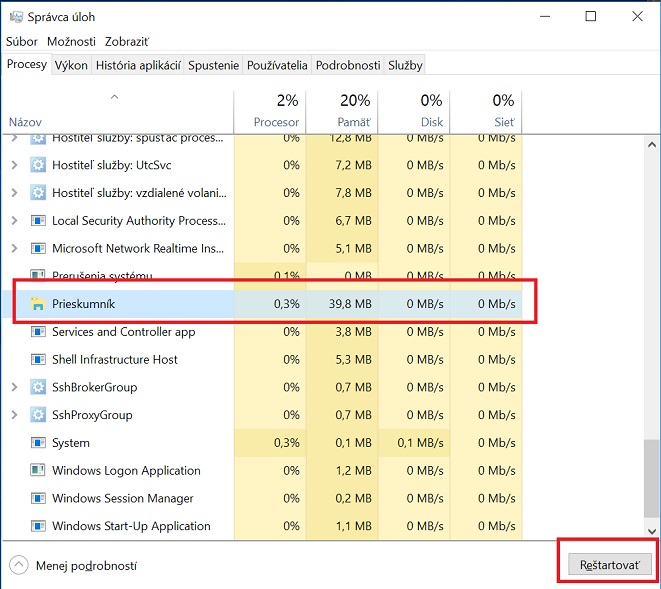Click the Windows Logon Application icon
Screen dimensions: 661x589
click(38, 471)
